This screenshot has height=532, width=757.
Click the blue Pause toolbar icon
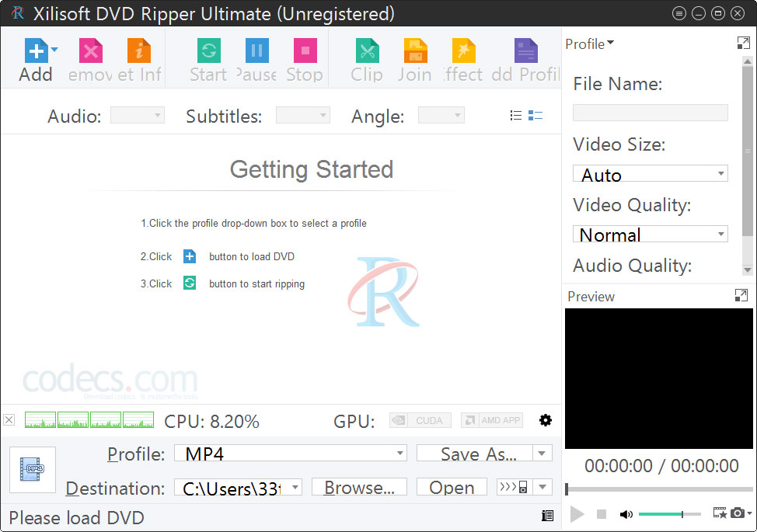pyautogui.click(x=256, y=50)
